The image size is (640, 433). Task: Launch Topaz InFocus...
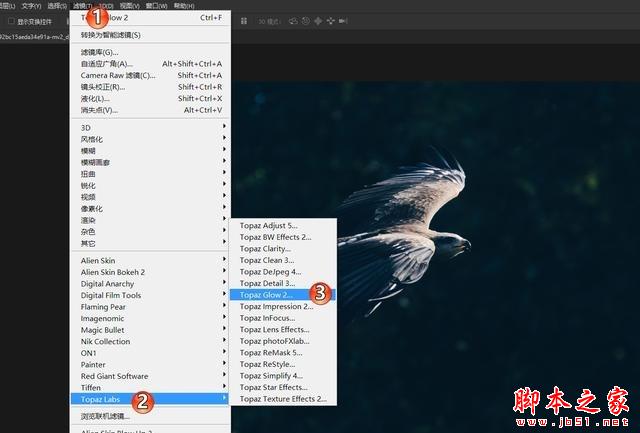283,318
